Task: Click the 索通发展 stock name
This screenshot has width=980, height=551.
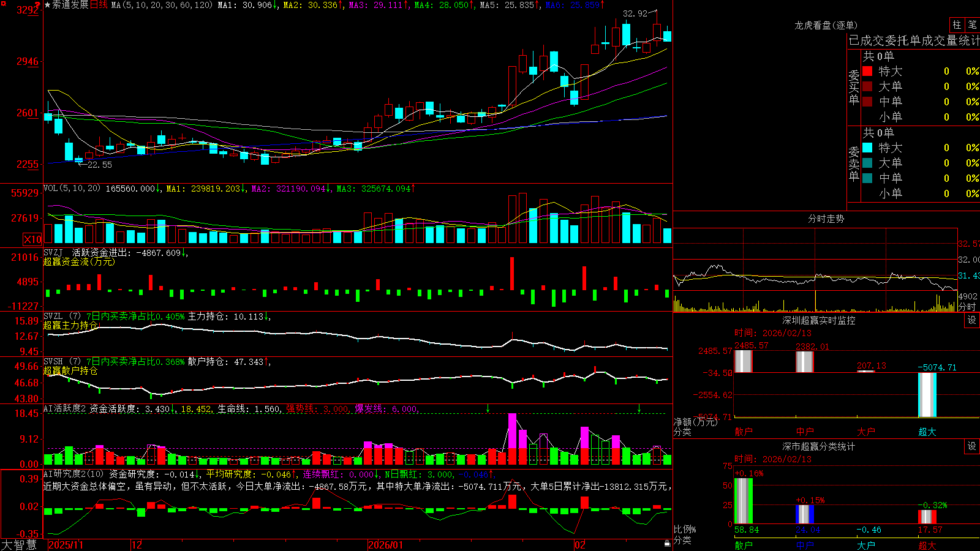Action: (70, 5)
